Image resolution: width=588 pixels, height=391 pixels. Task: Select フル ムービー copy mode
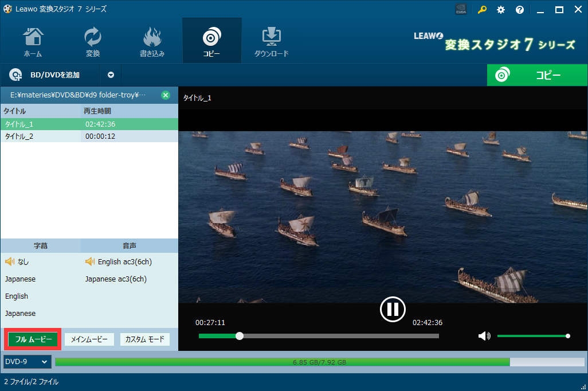click(33, 339)
